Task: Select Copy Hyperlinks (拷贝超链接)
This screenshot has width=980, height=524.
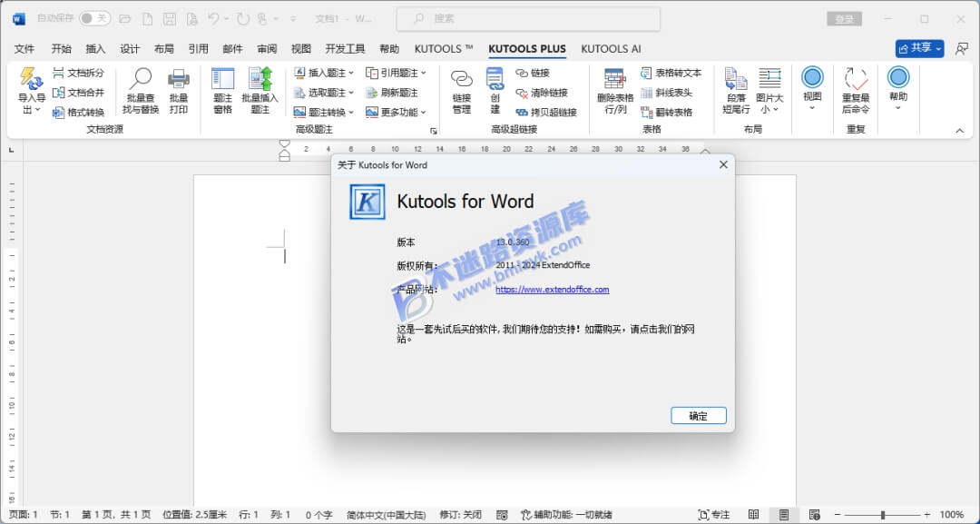Action: [x=545, y=112]
